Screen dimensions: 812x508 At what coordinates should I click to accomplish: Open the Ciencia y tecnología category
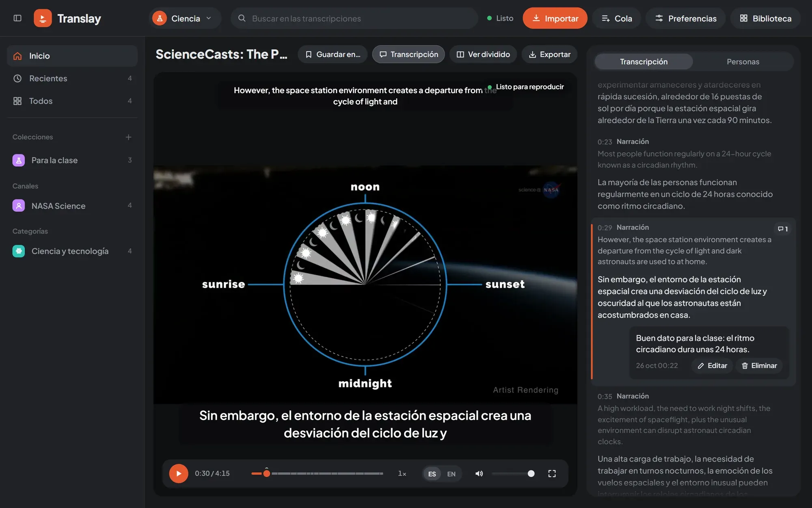pyautogui.click(x=72, y=251)
